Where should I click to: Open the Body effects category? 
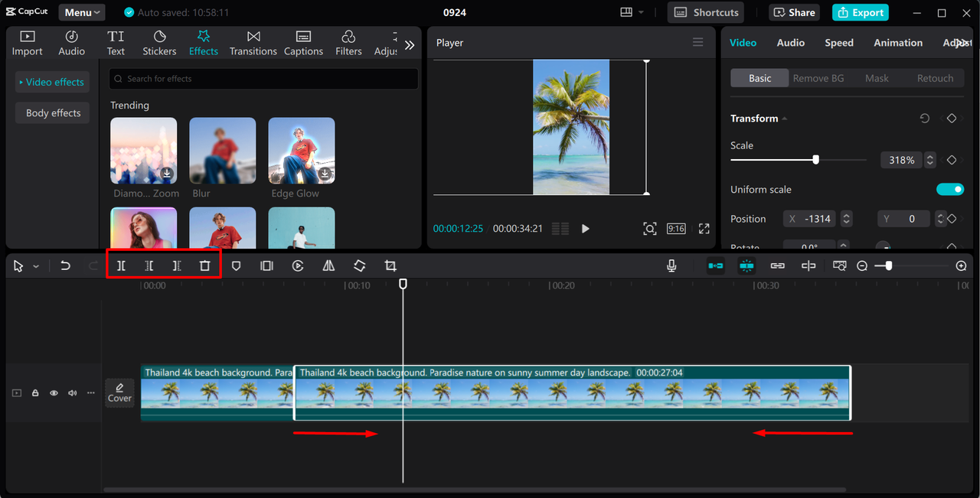click(x=53, y=112)
